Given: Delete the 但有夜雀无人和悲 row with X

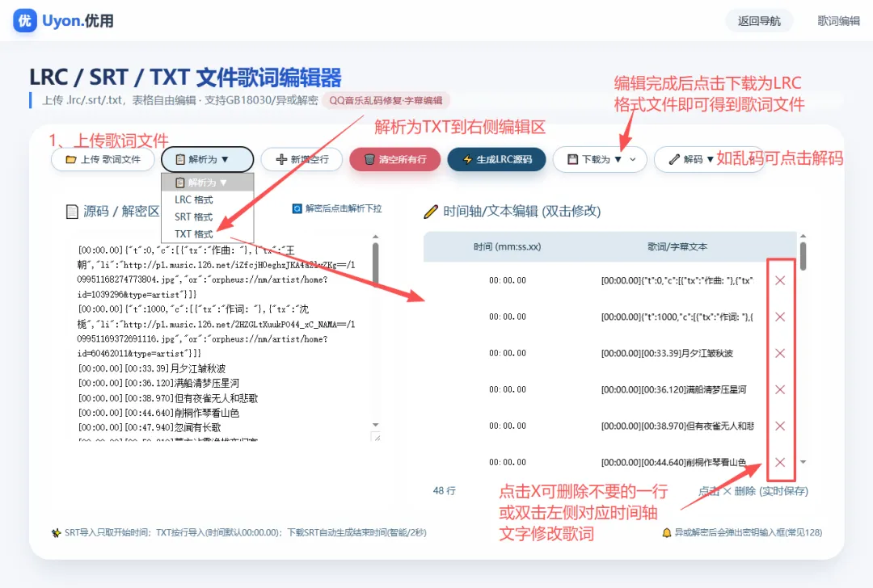Looking at the screenshot, I should (x=780, y=426).
